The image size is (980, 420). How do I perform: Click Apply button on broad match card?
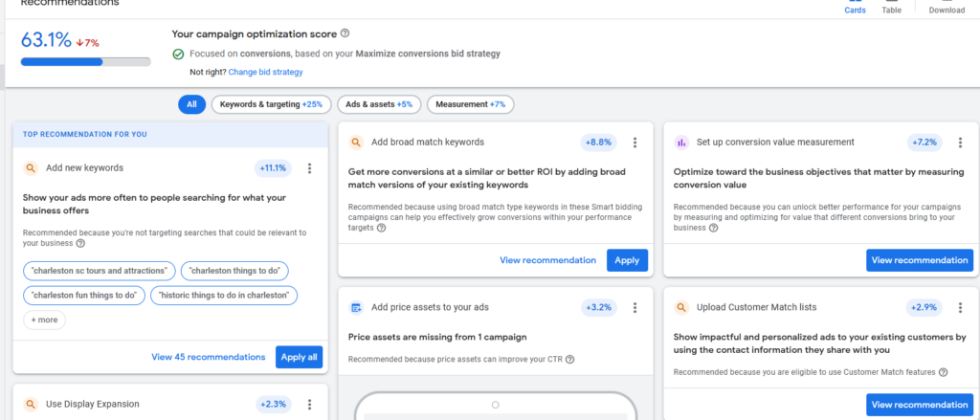click(x=627, y=260)
